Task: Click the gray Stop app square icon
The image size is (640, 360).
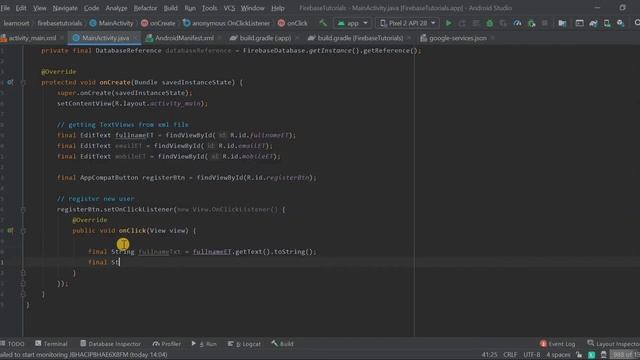Action: (545, 23)
